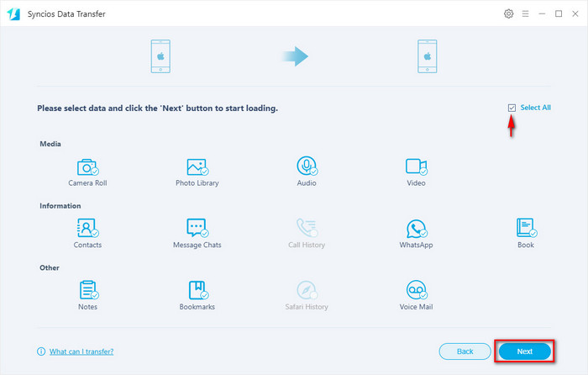This screenshot has width=588, height=375.
Task: Click the greyed Call History icon
Action: [307, 228]
